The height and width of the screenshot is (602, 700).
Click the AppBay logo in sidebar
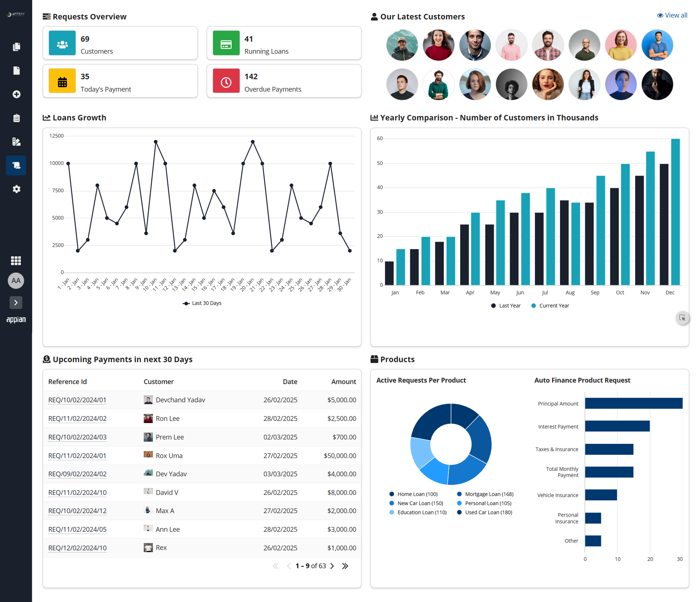[16, 14]
